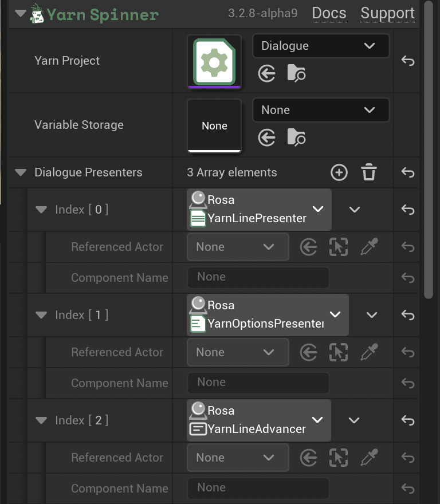Open the Docs link
Viewport: 440px width, 504px height.
pos(329,14)
